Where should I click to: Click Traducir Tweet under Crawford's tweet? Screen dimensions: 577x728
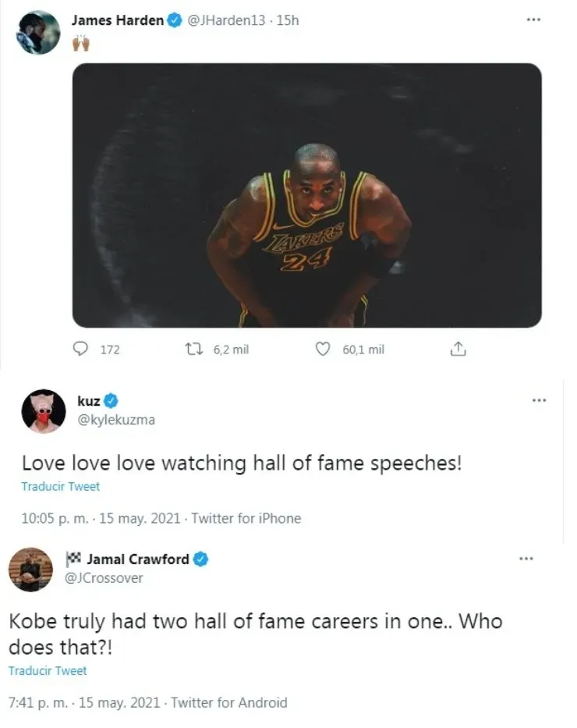48,670
